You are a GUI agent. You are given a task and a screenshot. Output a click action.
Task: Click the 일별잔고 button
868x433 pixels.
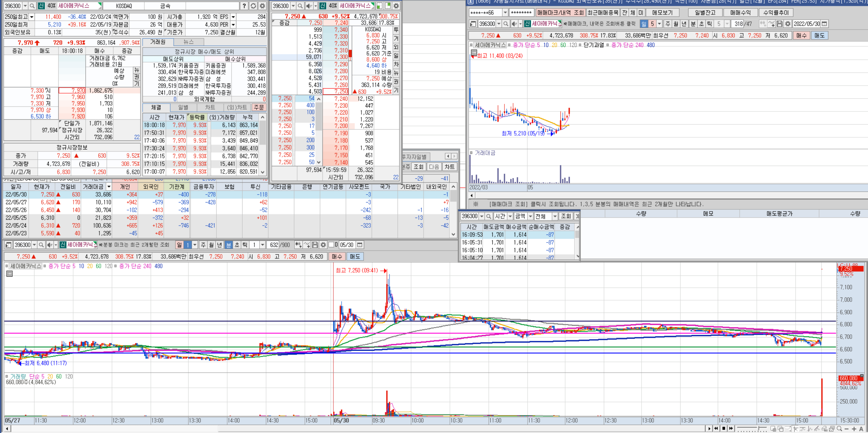pyautogui.click(x=705, y=13)
